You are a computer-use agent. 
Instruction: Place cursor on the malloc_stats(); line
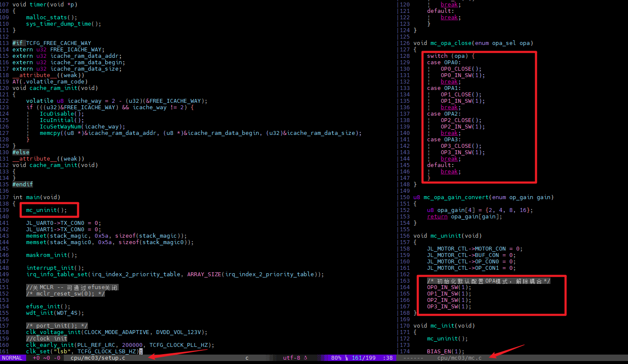pyautogui.click(x=52, y=18)
